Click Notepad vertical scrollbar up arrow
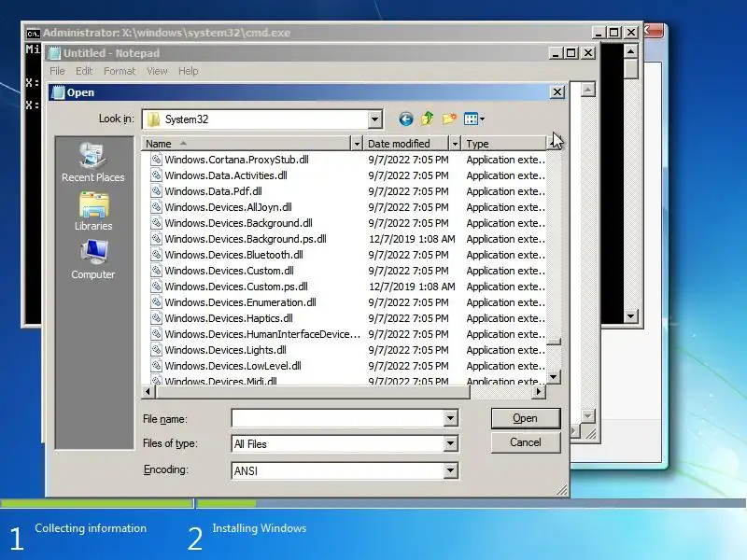The height and width of the screenshot is (560, 747). tap(588, 89)
